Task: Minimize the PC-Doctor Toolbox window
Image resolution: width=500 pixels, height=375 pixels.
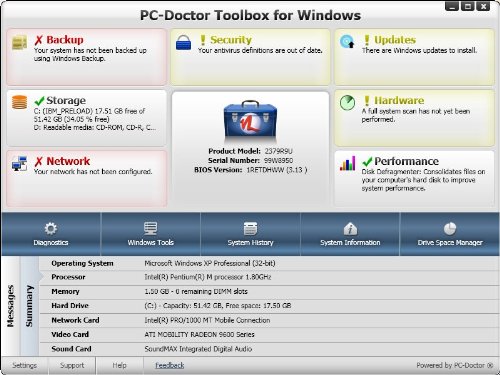Action: tap(452, 6)
